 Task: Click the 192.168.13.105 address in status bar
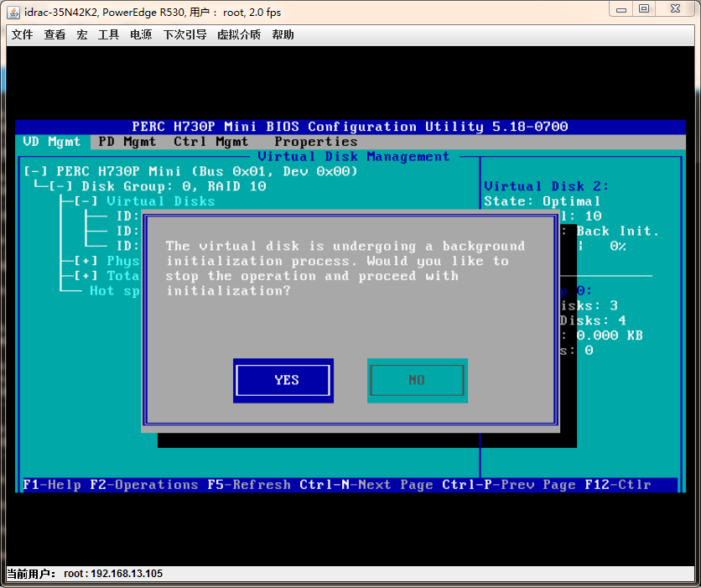[x=127, y=574]
